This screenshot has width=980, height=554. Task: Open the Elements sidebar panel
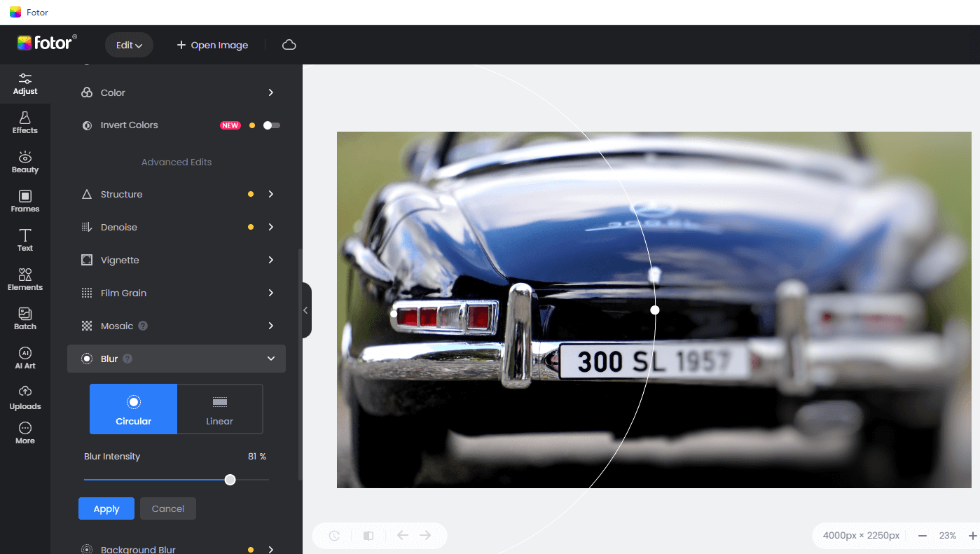(25, 279)
